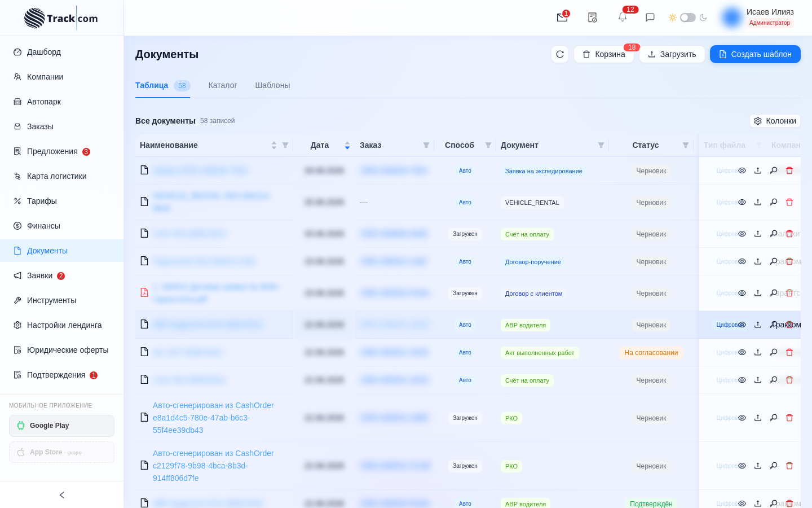812x508 pixels.
Task: Refresh the documents list
Action: tap(560, 54)
